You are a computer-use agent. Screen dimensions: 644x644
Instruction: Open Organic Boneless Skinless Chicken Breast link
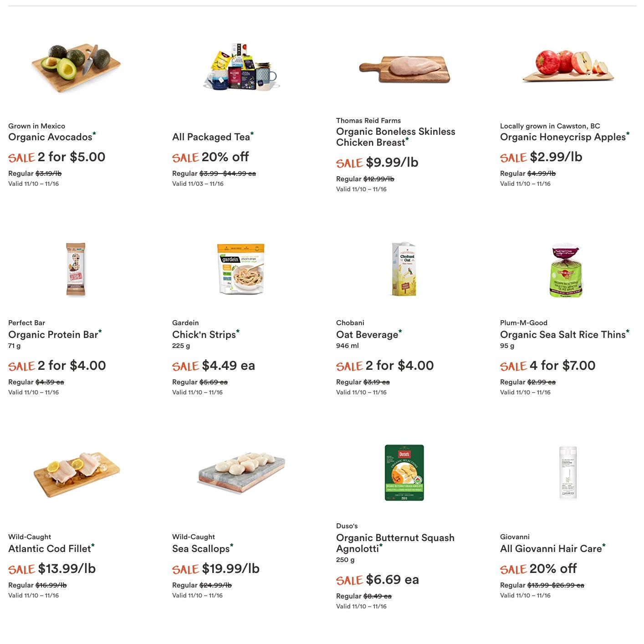[x=395, y=137]
